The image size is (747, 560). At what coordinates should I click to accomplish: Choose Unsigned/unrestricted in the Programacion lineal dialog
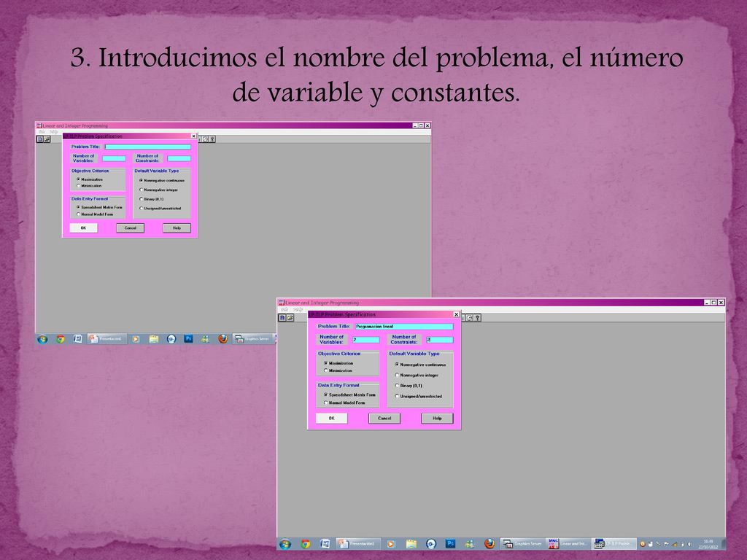tap(418, 396)
